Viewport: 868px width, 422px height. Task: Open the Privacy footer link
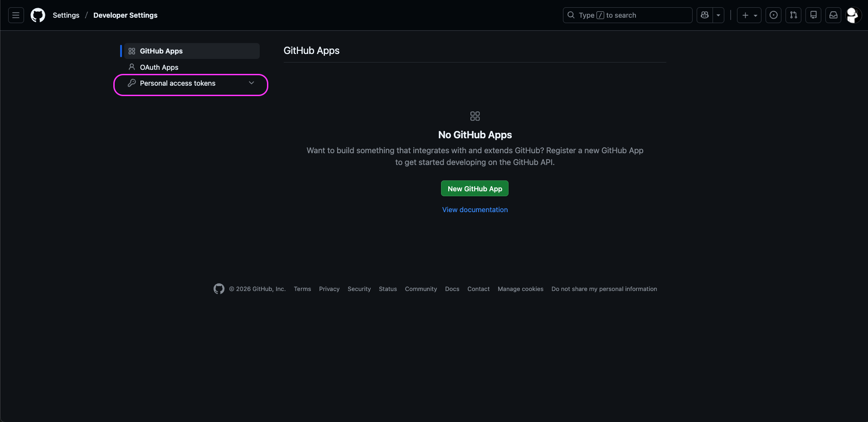pyautogui.click(x=329, y=289)
